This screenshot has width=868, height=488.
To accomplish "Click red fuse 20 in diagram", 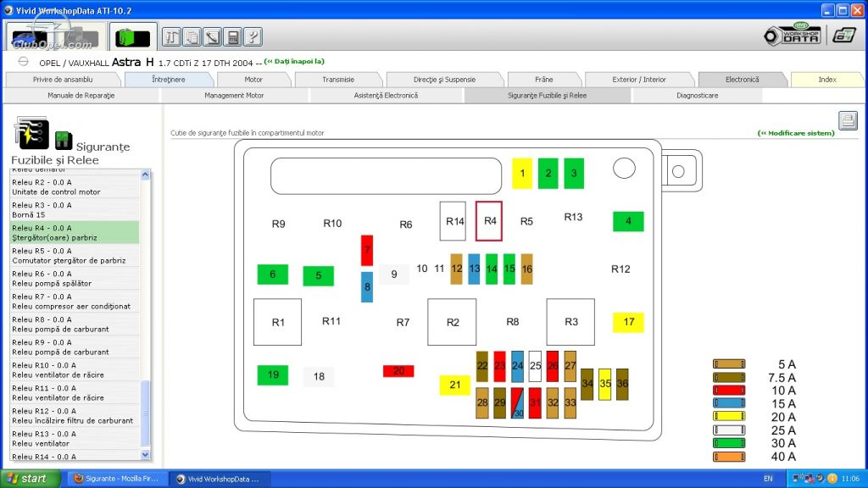I will pos(398,371).
